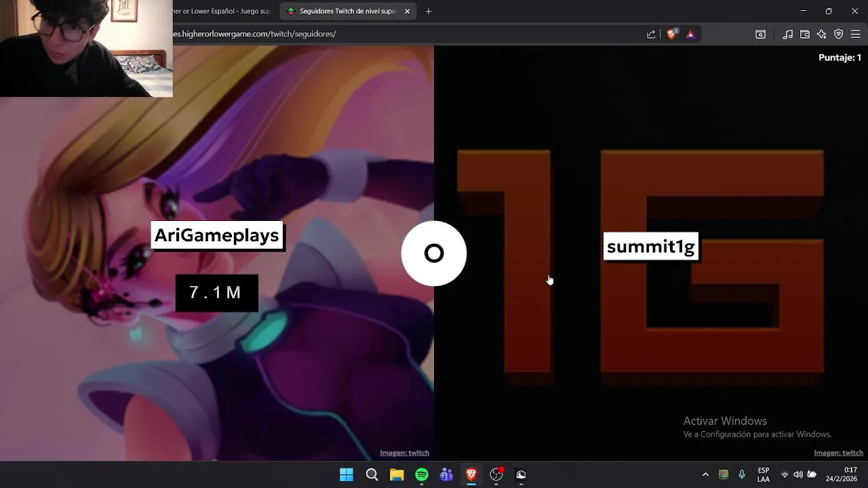Open File Explorer from taskbar
The image size is (868, 488).
tap(397, 474)
